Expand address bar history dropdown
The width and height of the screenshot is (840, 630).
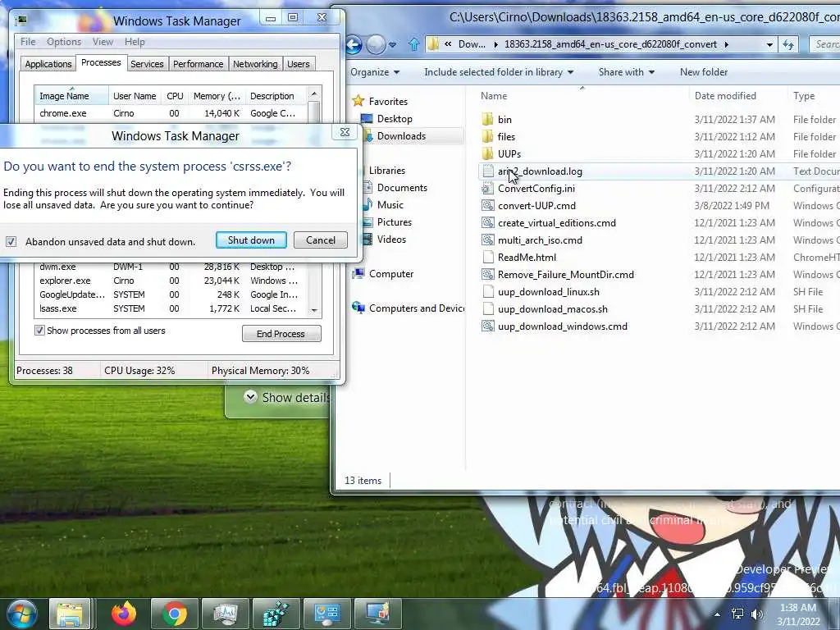tap(769, 44)
